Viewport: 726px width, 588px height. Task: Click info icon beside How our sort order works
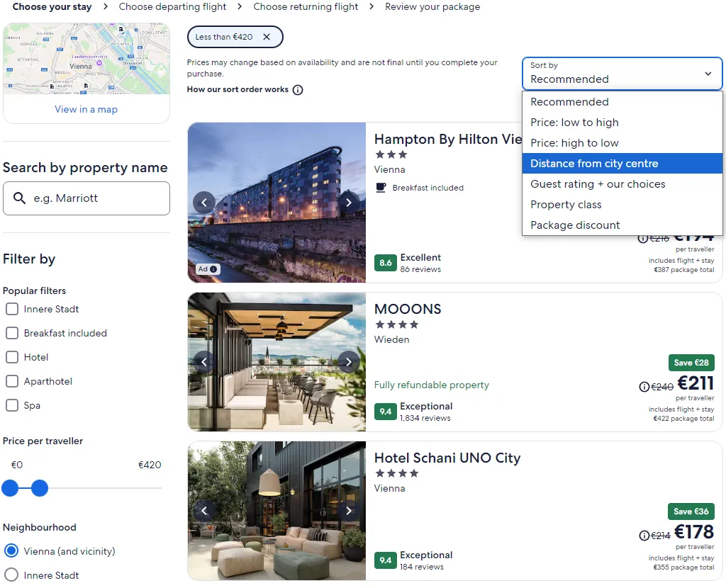(x=298, y=90)
